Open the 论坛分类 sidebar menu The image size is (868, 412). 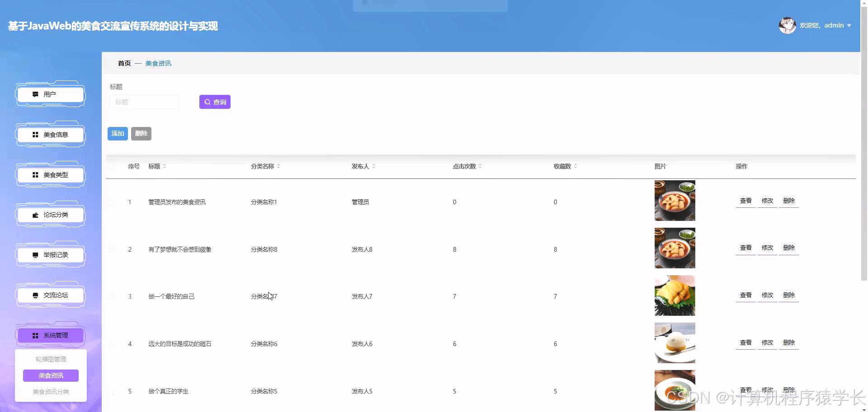[50, 215]
